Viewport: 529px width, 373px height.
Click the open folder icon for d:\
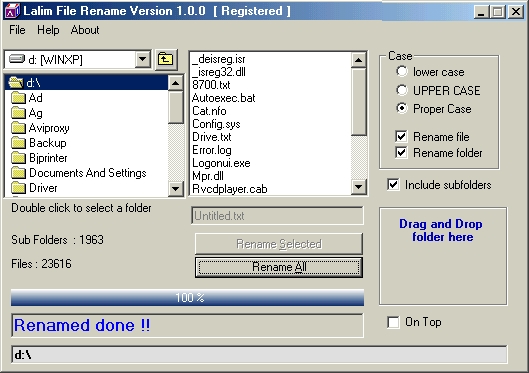[x=16, y=82]
